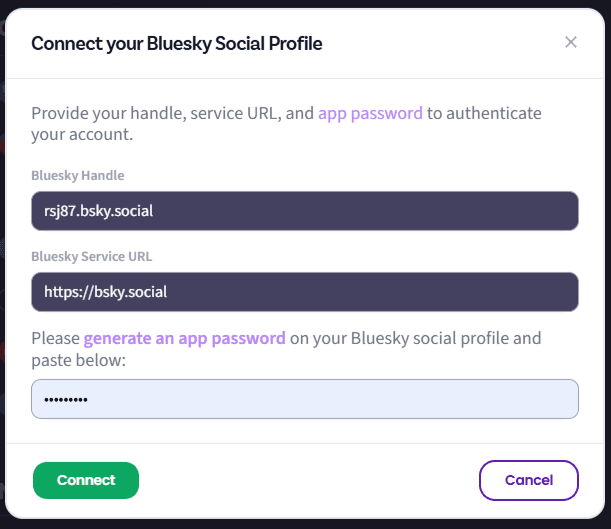Click the empty right end of handle field
611x529 pixels.
point(500,211)
